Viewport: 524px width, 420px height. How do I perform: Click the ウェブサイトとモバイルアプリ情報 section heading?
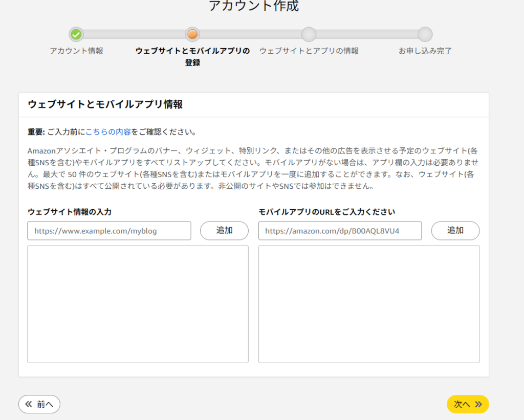tap(105, 105)
